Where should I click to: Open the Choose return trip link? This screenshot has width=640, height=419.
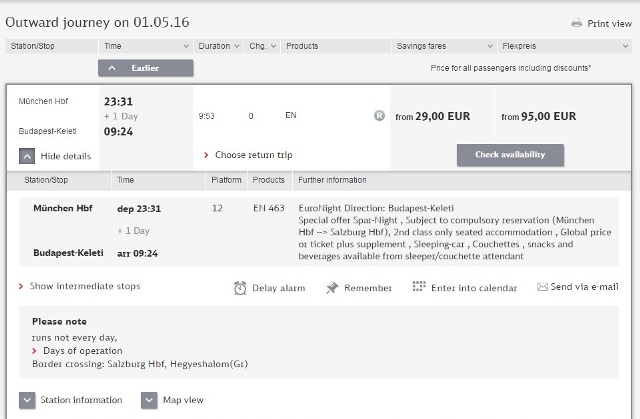(x=253, y=155)
